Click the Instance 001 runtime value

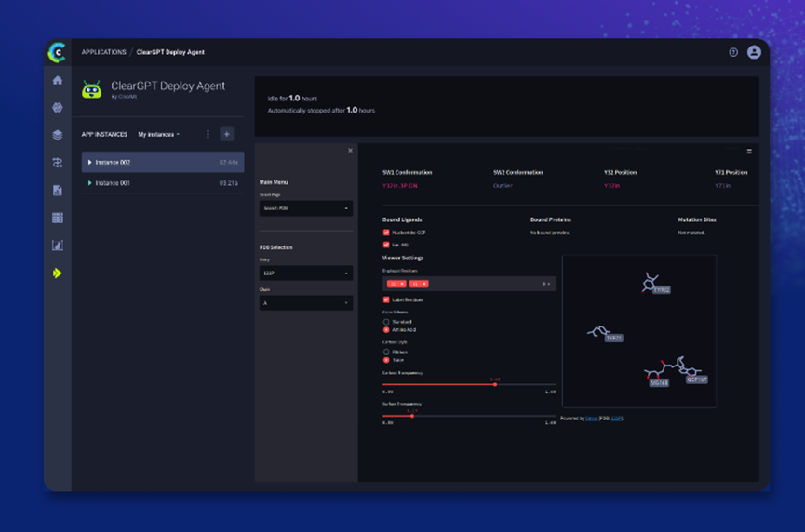(x=228, y=183)
